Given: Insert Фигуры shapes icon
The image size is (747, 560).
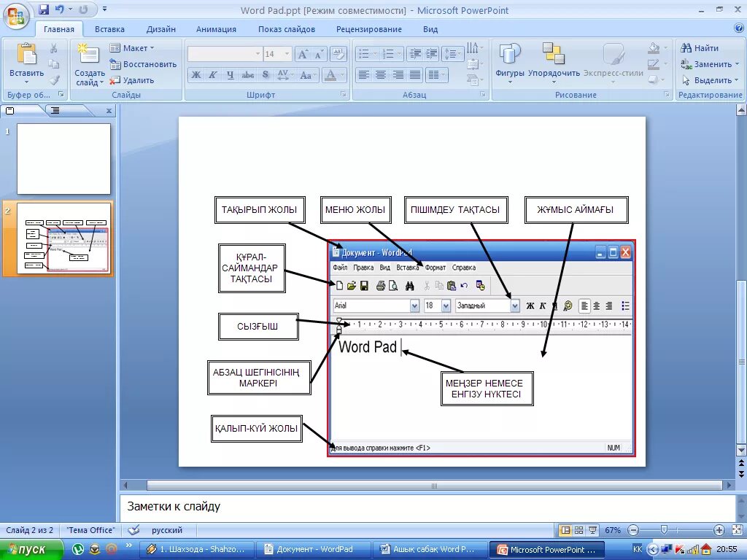Looking at the screenshot, I should click(x=509, y=54).
